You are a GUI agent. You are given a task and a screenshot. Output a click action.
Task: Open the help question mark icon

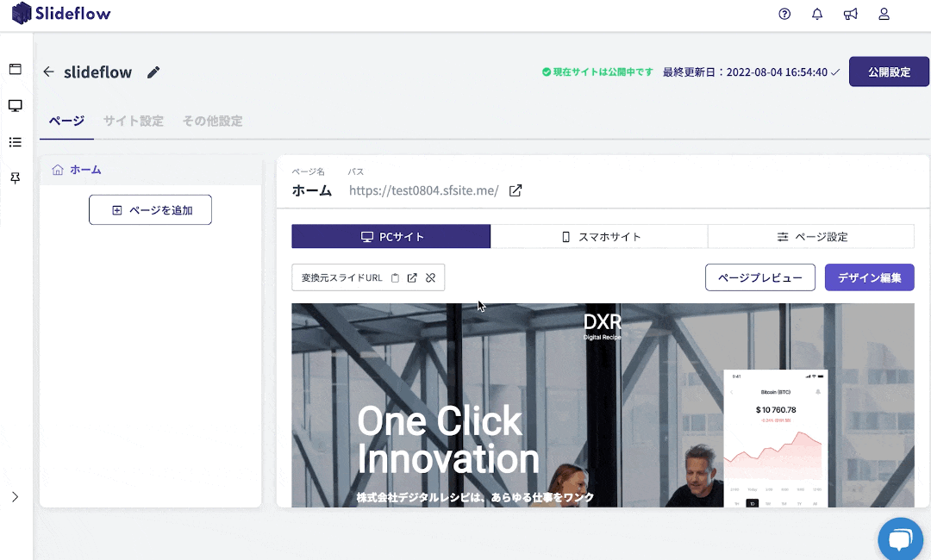[784, 14]
